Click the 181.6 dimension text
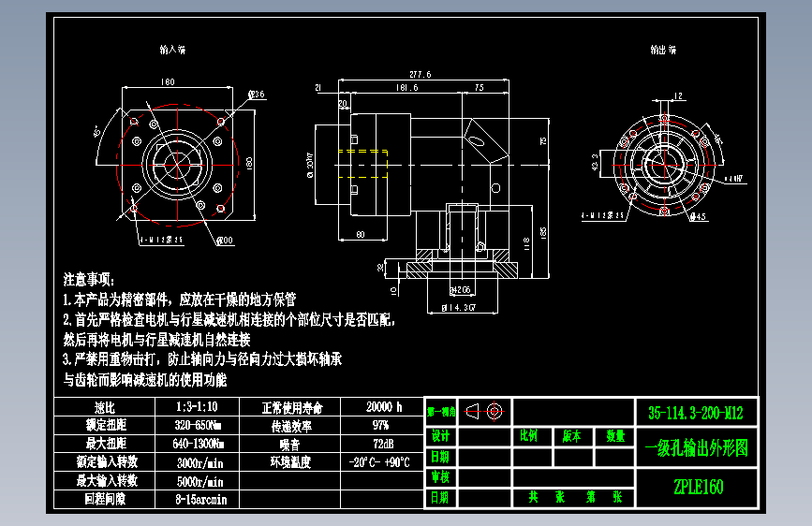Image resolution: width=812 pixels, height=526 pixels. (407, 87)
